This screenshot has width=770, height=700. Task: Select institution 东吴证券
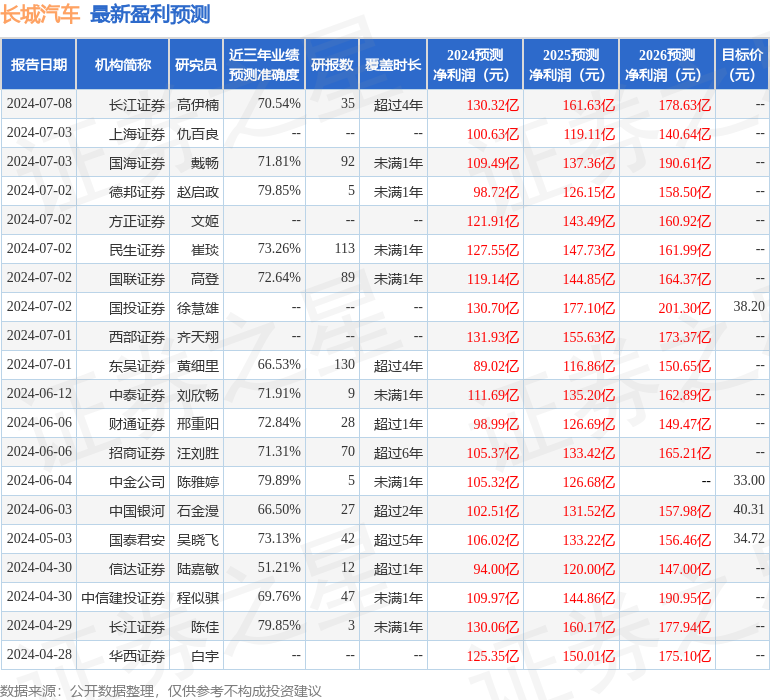coord(137,365)
